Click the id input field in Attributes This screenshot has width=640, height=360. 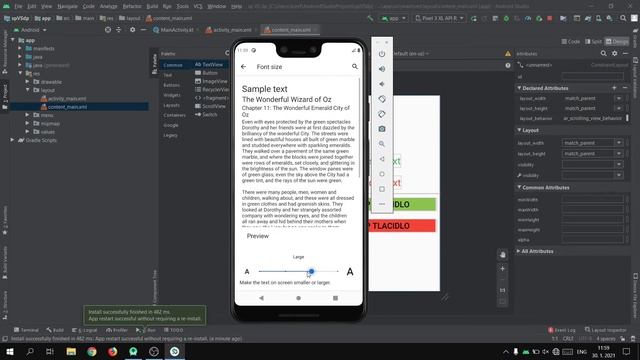(x=593, y=76)
